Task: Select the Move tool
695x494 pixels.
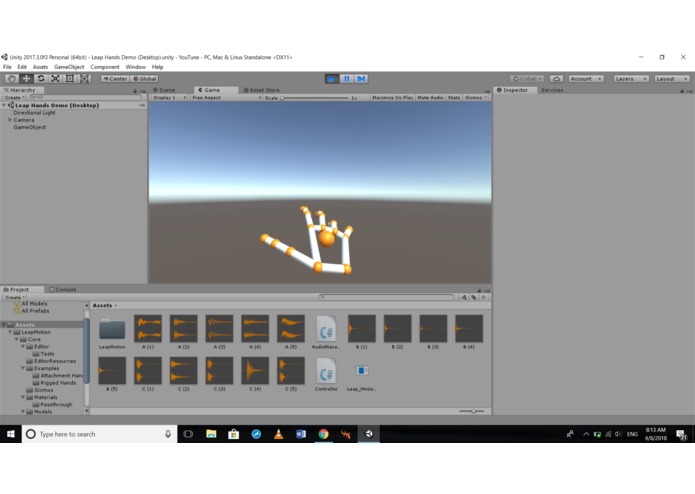Action: 27,78
